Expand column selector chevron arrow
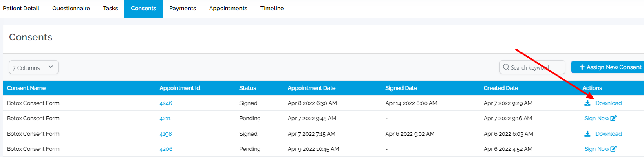Image resolution: width=644 pixels, height=157 pixels. pos(51,67)
